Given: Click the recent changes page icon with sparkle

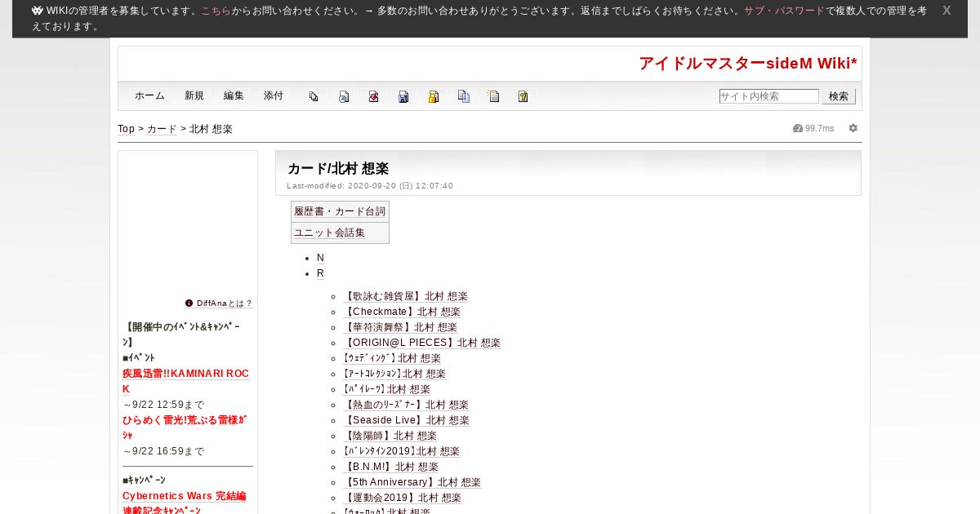Looking at the screenshot, I should tap(493, 96).
